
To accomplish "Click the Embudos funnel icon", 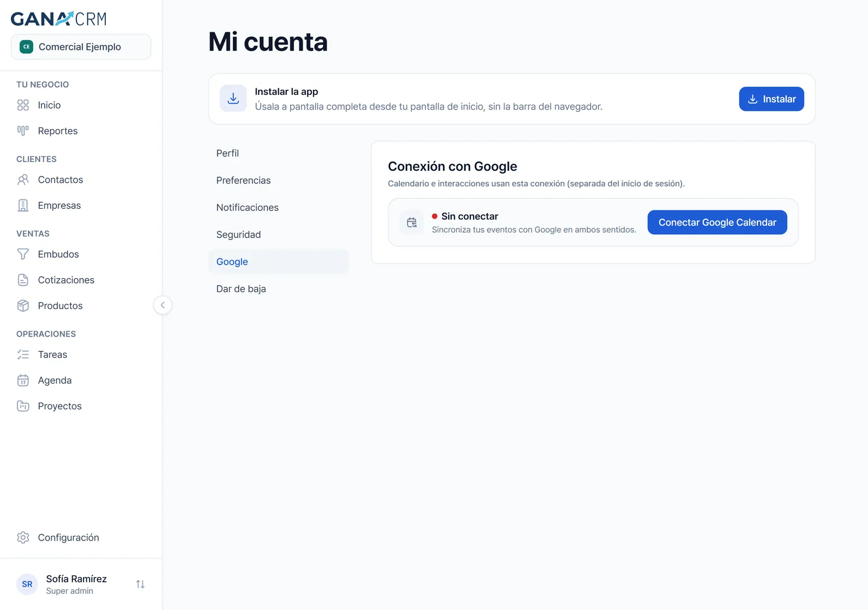I will (23, 254).
